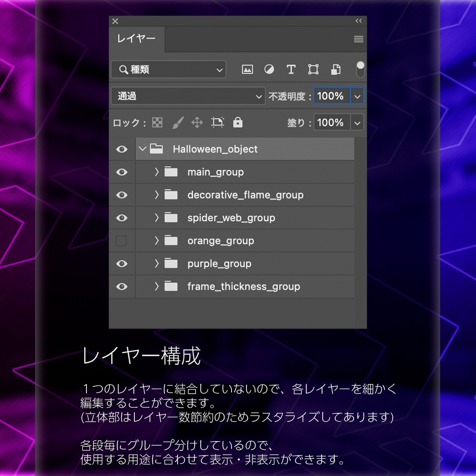The height and width of the screenshot is (476, 476).
Task: Select the レイヤー panel tab
Action: click(x=137, y=39)
